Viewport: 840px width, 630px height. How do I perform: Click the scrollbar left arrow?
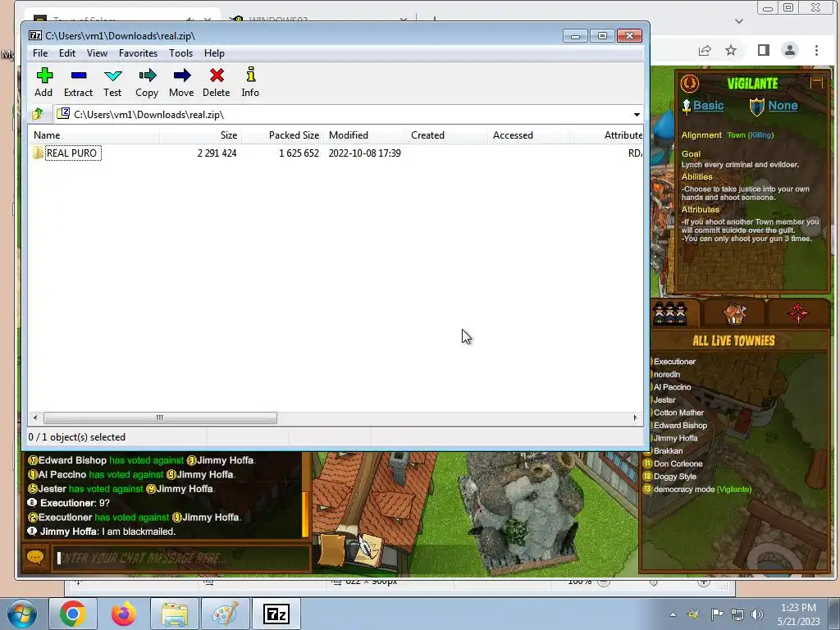click(35, 418)
